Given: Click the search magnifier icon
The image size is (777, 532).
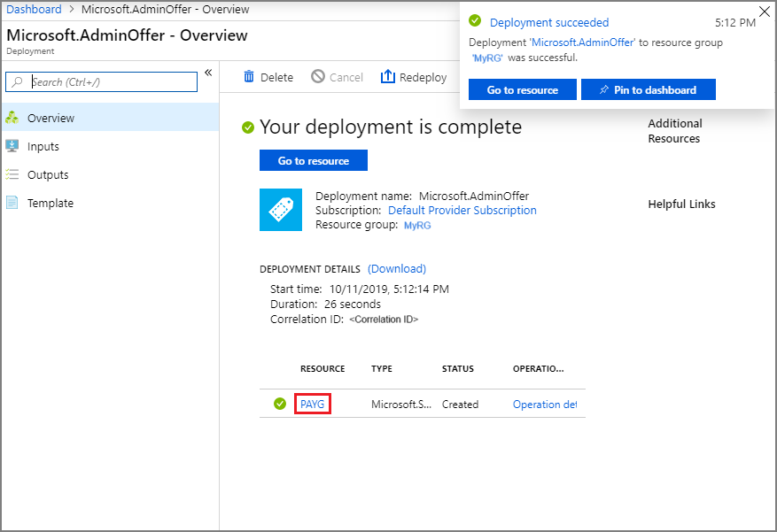Looking at the screenshot, I should (x=15, y=81).
